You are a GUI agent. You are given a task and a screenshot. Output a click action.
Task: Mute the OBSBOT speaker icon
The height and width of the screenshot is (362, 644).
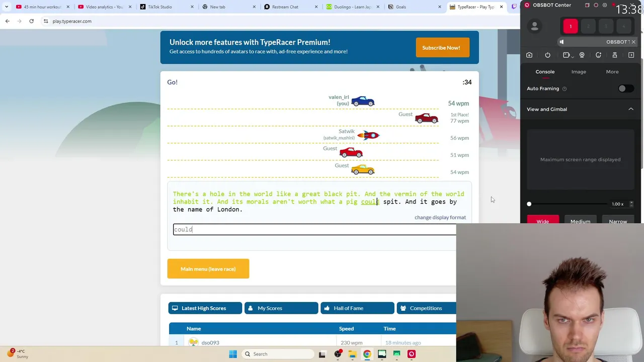562,42
